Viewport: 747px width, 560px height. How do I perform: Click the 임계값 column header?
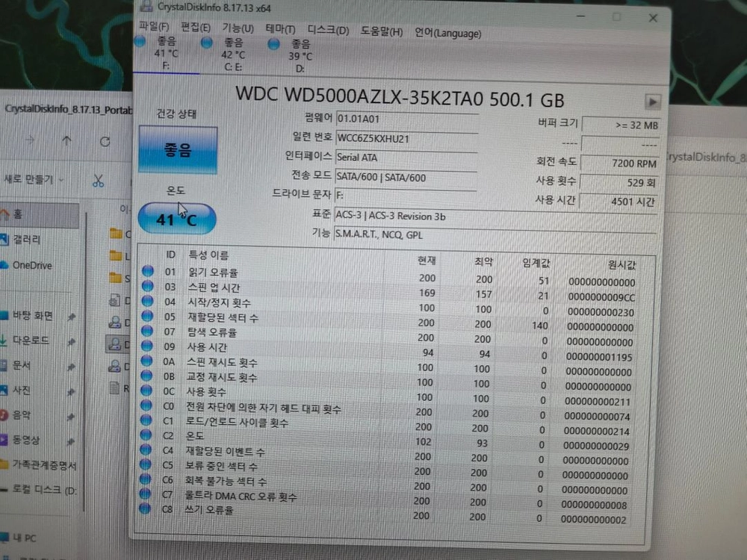tap(536, 263)
